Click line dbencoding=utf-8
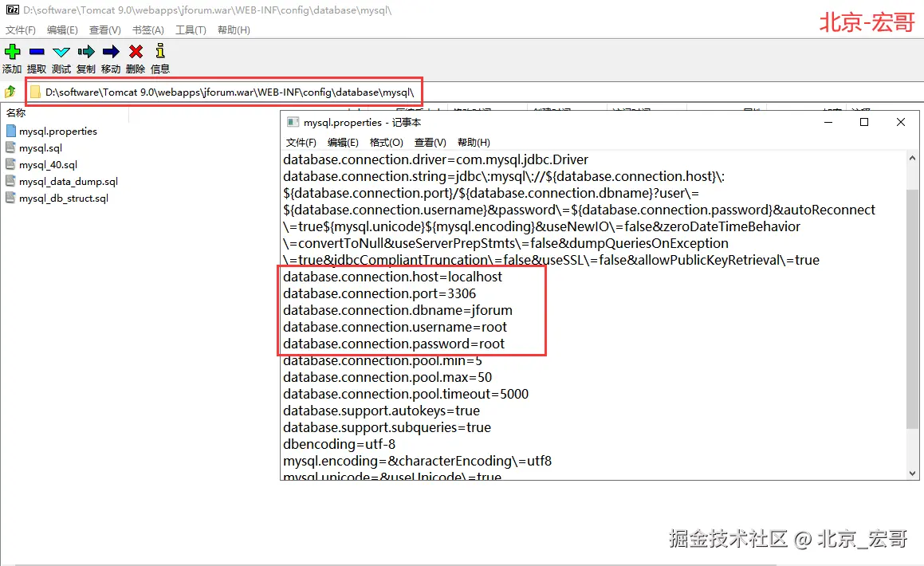This screenshot has width=924, height=566. (339, 444)
